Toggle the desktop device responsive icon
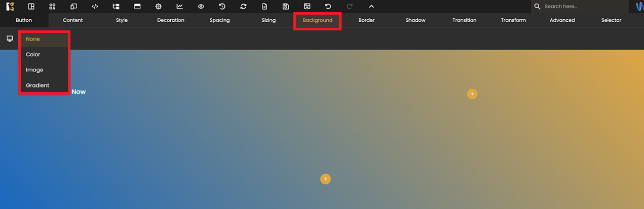The image size is (644, 209). pyautogui.click(x=10, y=39)
